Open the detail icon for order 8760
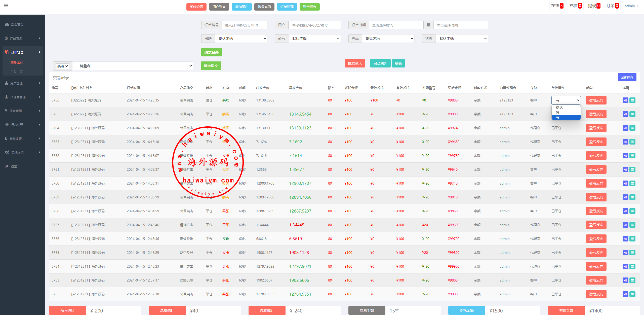The height and width of the screenshot is (315, 644). pyautogui.click(x=632, y=183)
